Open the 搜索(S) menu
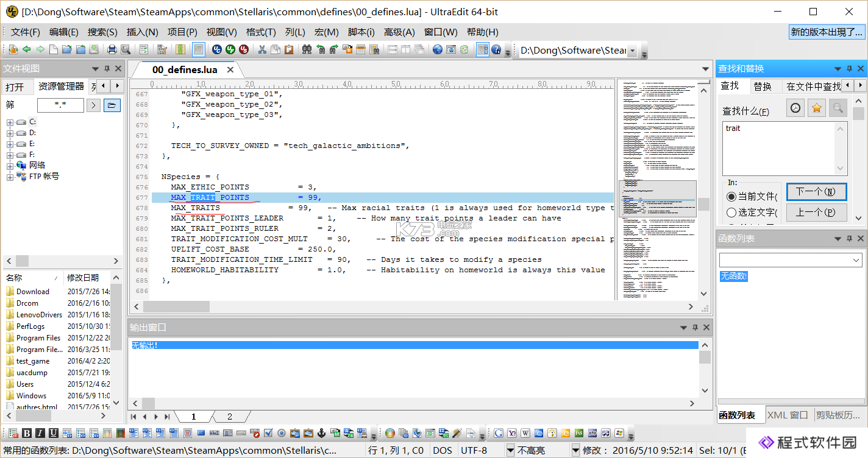This screenshot has height=458, width=868. (102, 32)
